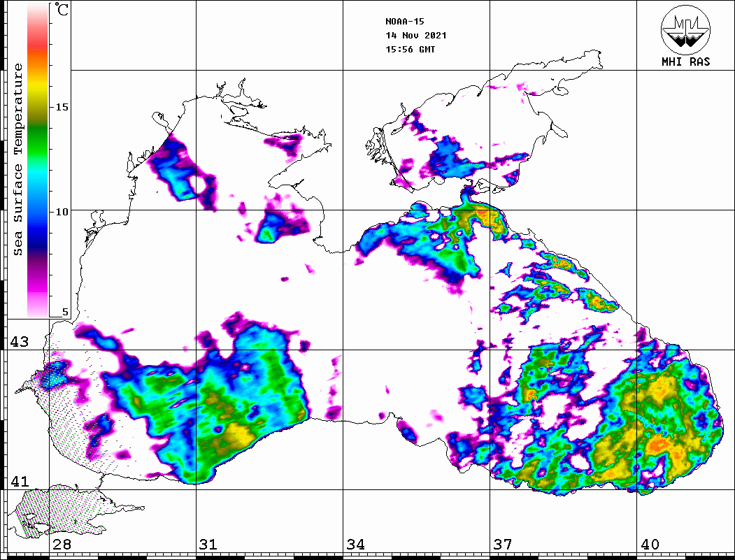Click the °C unit label above scale

click(62, 9)
